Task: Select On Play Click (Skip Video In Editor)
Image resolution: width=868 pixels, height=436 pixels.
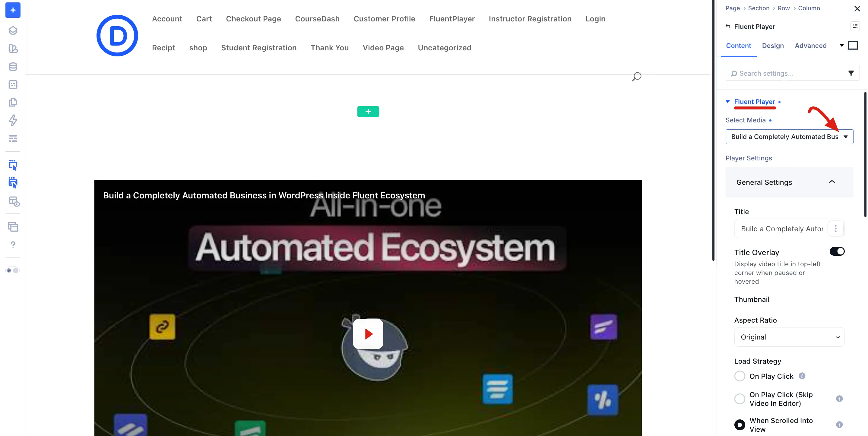Action: click(740, 399)
